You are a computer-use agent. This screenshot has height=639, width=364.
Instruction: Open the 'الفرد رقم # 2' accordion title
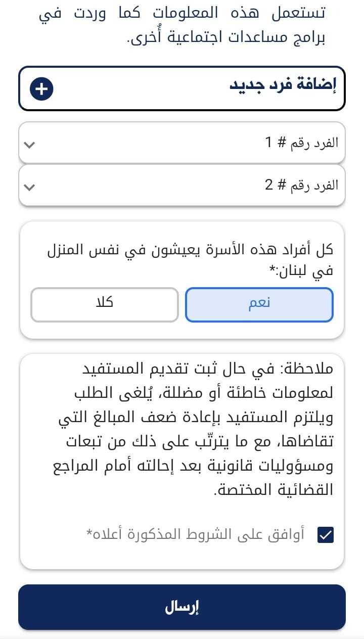[302, 185]
